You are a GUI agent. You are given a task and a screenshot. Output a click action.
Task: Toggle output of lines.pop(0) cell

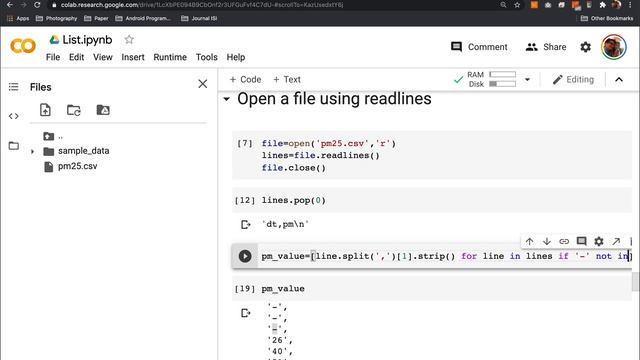click(x=245, y=224)
